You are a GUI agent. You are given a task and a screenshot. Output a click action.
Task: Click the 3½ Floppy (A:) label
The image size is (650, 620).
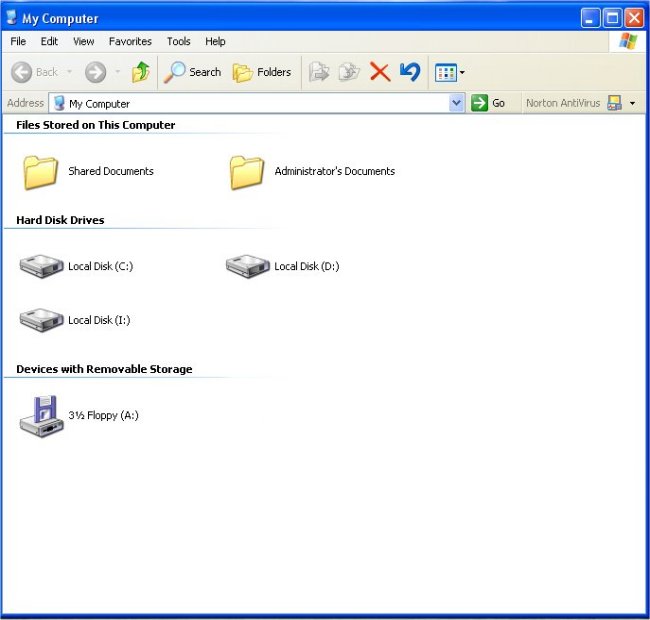point(103,415)
